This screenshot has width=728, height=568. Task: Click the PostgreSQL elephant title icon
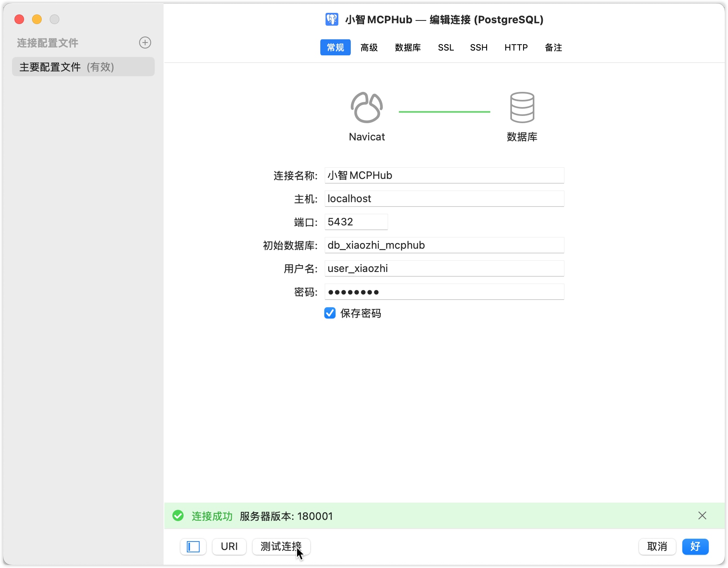(x=332, y=19)
